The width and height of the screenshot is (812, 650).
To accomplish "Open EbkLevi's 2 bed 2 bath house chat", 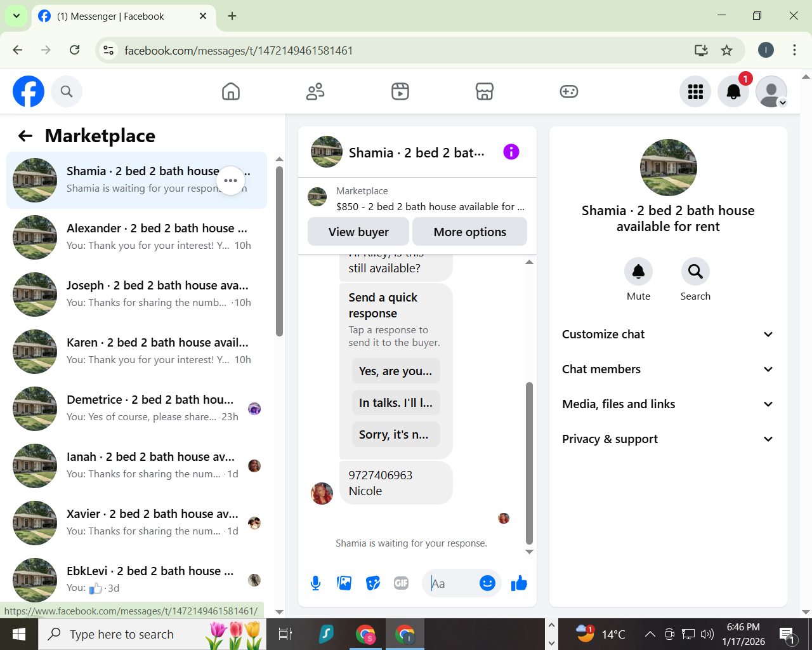I will pyautogui.click(x=136, y=579).
